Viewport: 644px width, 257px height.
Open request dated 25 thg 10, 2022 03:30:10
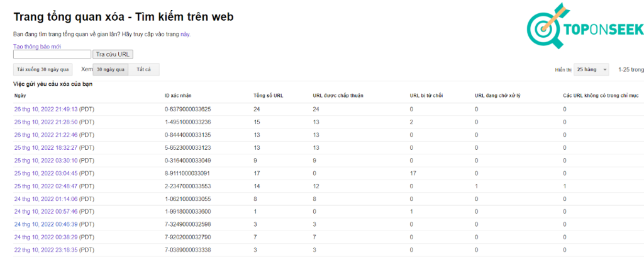(45, 161)
